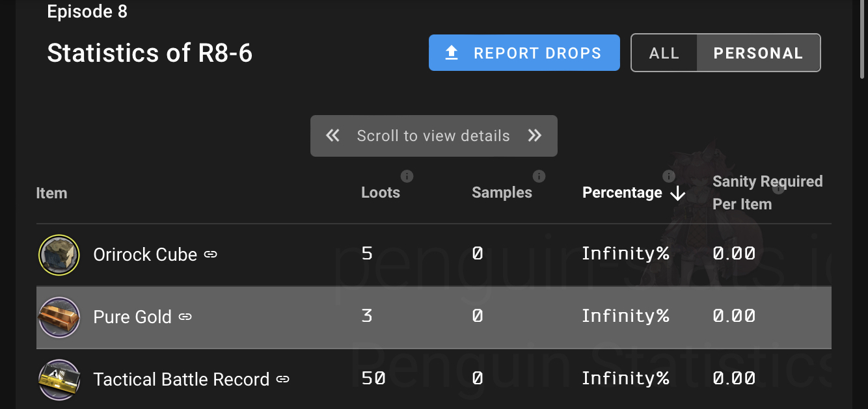Toggle the Percentage sort direction arrow
The width and height of the screenshot is (868, 409).
(678, 193)
